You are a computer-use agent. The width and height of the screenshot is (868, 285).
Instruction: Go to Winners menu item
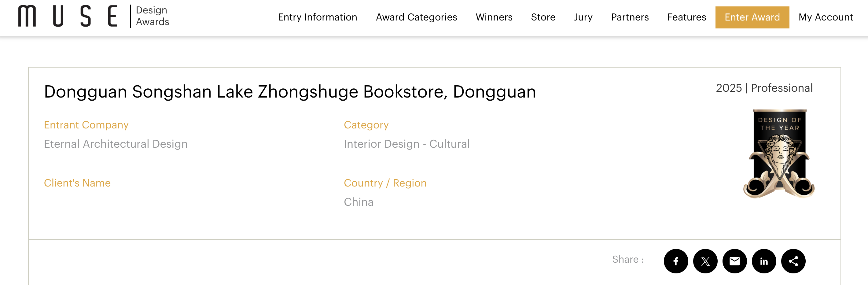pyautogui.click(x=494, y=17)
